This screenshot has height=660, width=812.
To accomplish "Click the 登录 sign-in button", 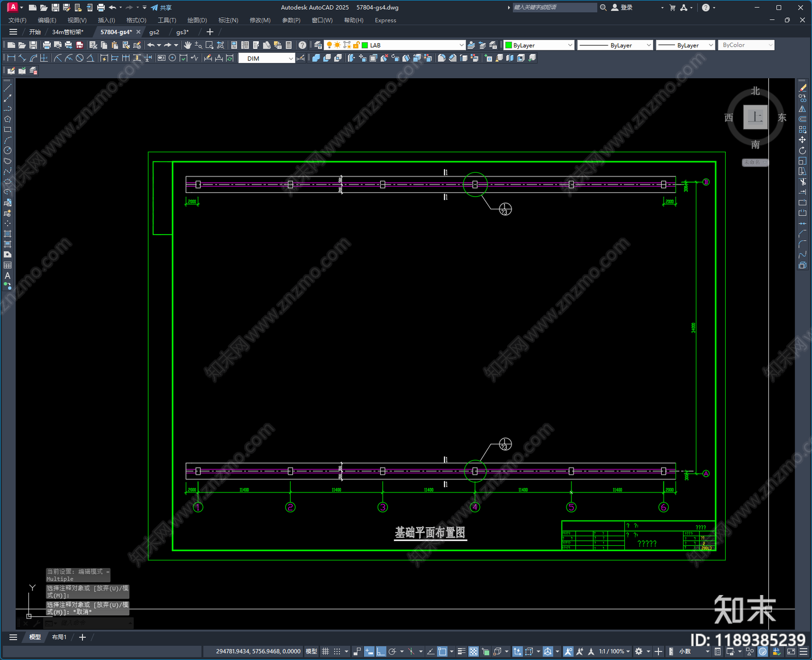I will (622, 8).
